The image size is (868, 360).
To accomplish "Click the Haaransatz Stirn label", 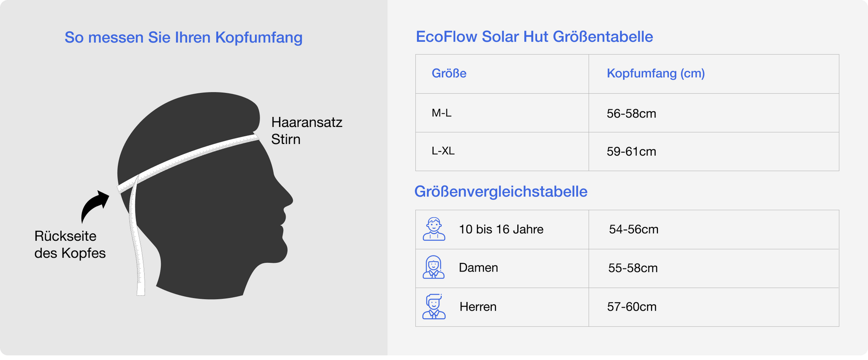I will pyautogui.click(x=306, y=131).
